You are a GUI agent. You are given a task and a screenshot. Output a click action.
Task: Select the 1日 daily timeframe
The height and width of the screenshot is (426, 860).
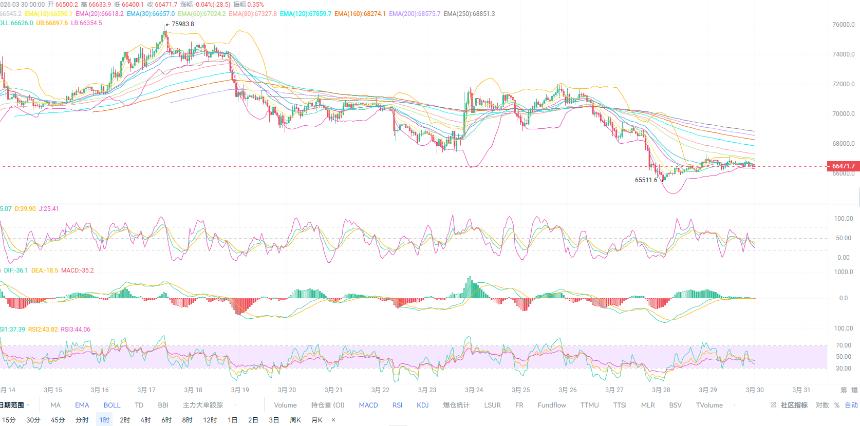coord(232,420)
